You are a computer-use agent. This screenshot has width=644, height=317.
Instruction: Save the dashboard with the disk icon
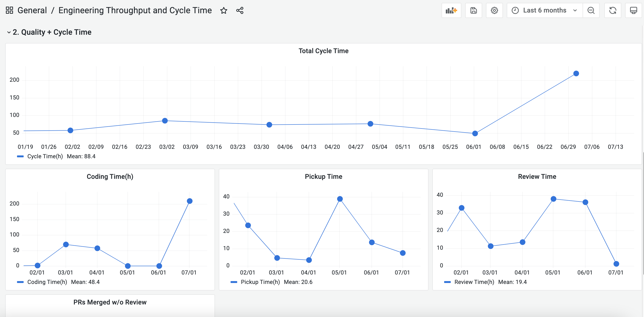(x=473, y=10)
